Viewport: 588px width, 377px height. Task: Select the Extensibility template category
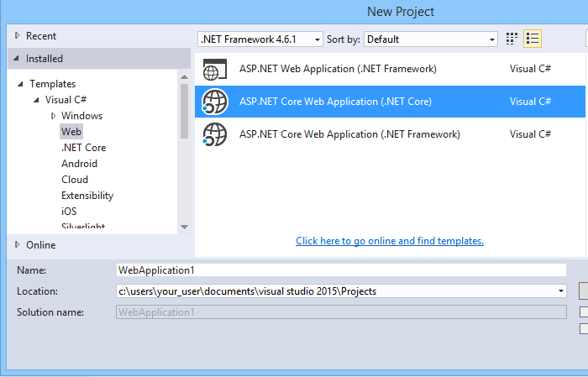click(x=87, y=196)
